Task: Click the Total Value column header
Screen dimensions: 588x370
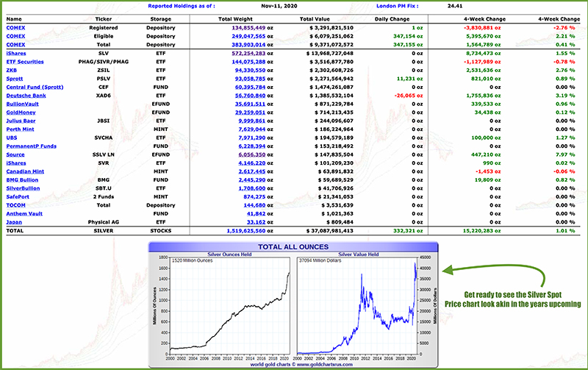Action: pyautogui.click(x=315, y=19)
